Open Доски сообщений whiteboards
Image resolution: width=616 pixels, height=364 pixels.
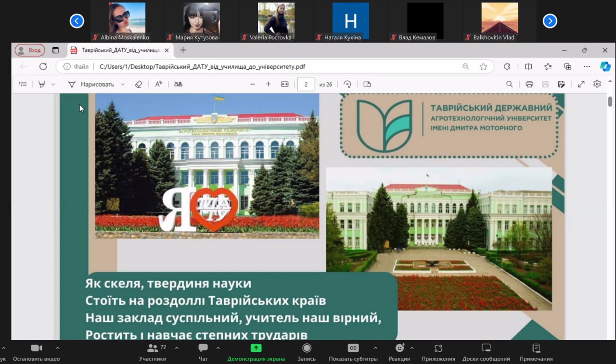(x=486, y=352)
